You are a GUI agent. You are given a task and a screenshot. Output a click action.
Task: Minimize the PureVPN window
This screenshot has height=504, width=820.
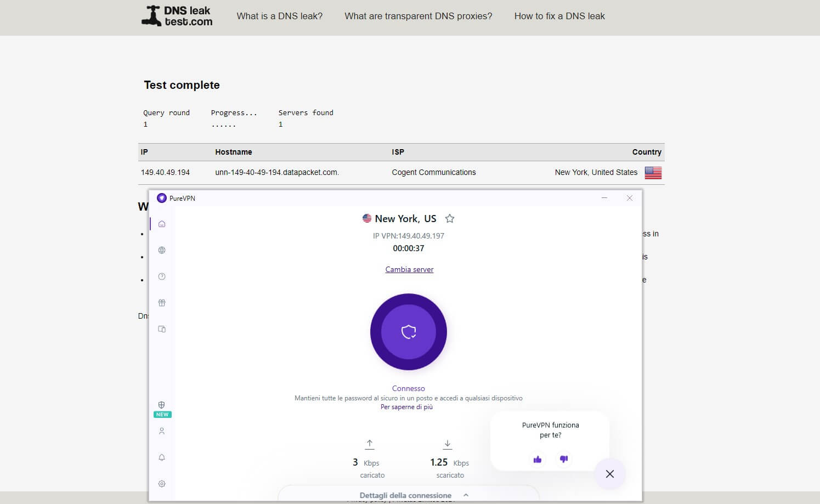click(x=604, y=198)
